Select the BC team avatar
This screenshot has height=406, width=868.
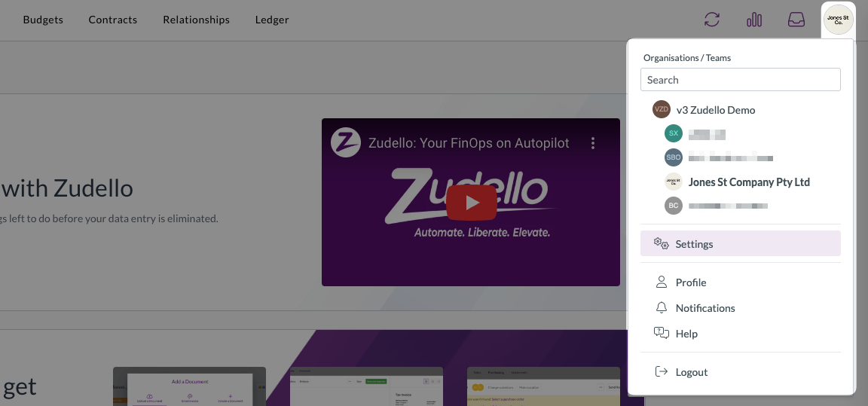pyautogui.click(x=673, y=206)
